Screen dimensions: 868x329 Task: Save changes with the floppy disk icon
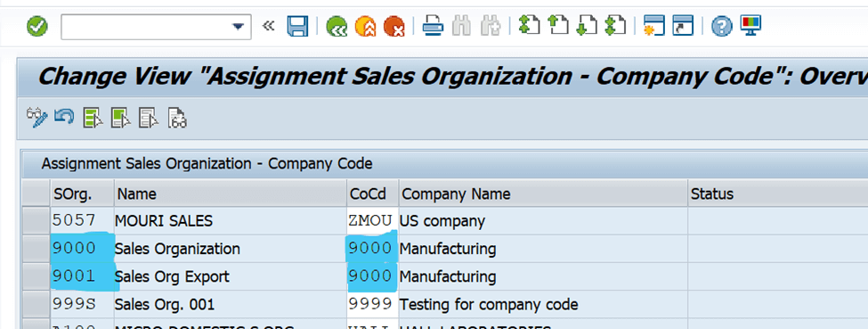(297, 26)
